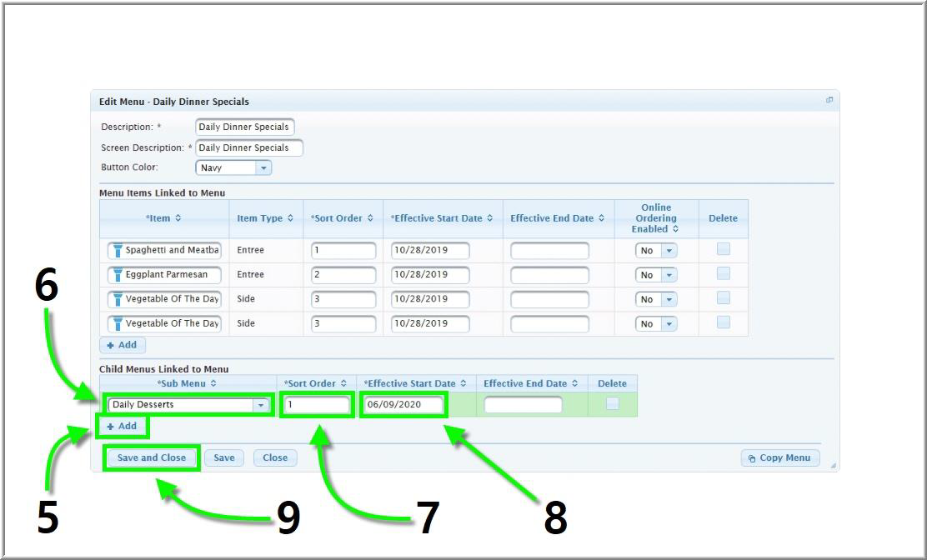The height and width of the screenshot is (560, 927).
Task: Expand Online Ordering dropdown for Spaghetti row
Action: (x=669, y=251)
